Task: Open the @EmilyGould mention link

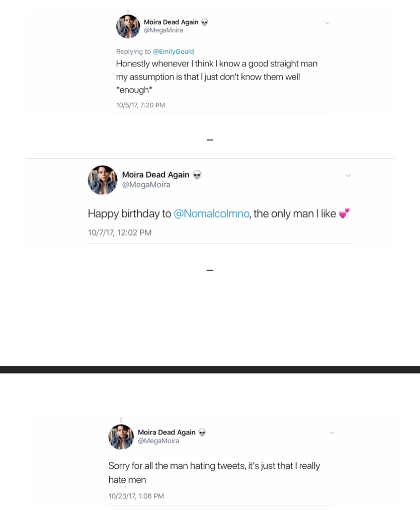Action: click(x=173, y=51)
